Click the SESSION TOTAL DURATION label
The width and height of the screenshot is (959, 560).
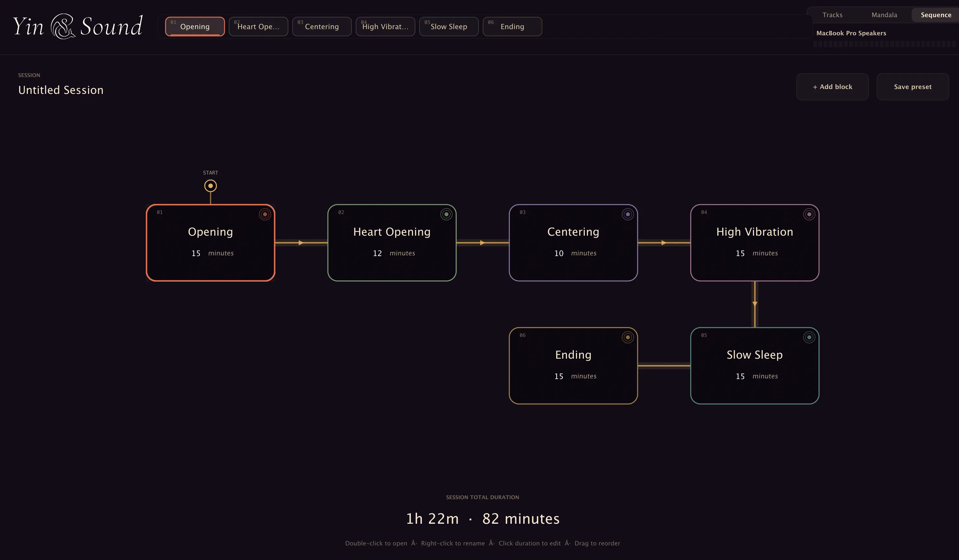(482, 497)
